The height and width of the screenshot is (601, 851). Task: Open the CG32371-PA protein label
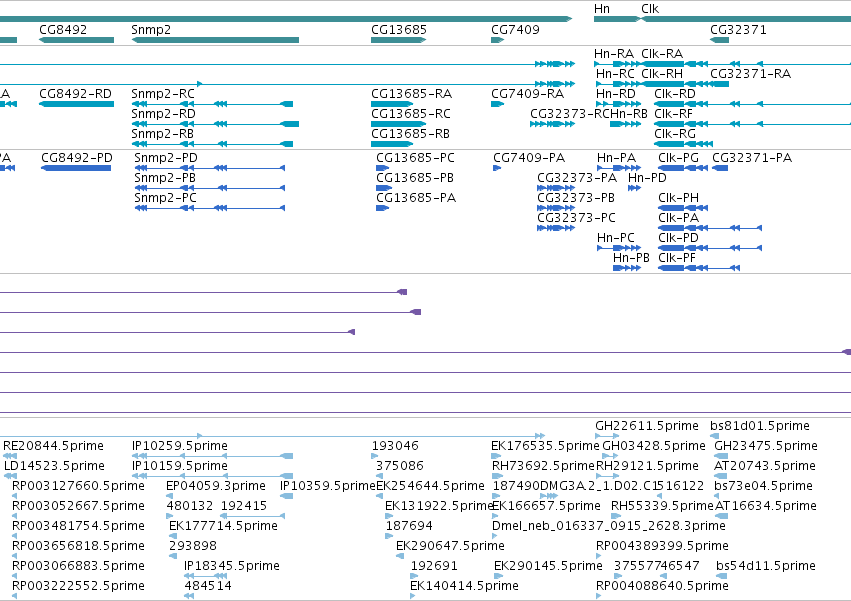pyautogui.click(x=752, y=158)
